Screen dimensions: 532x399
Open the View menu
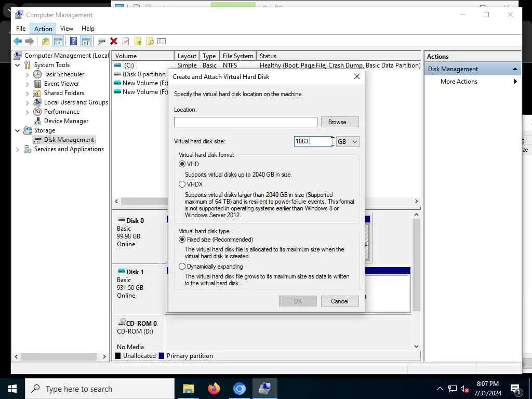66,29
